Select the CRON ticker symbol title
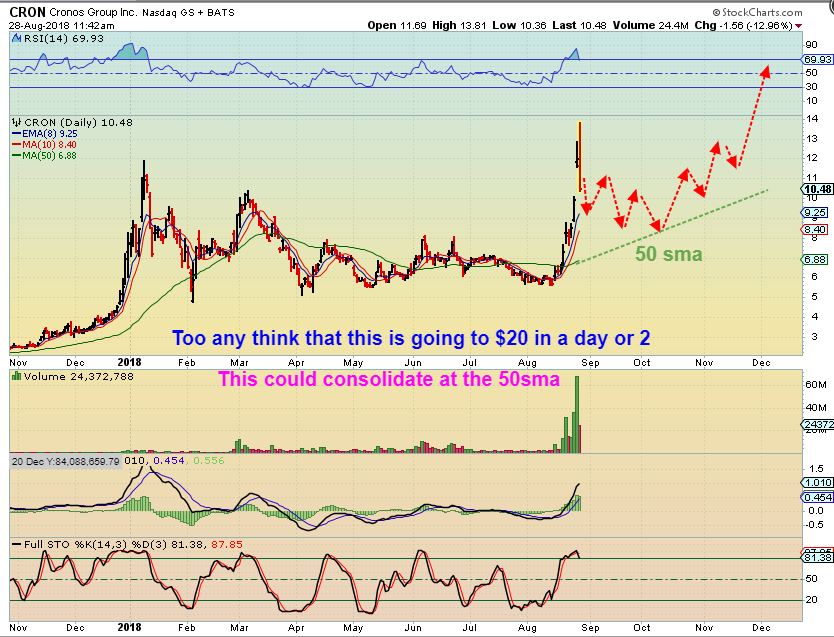This screenshot has width=834, height=637. (x=28, y=12)
